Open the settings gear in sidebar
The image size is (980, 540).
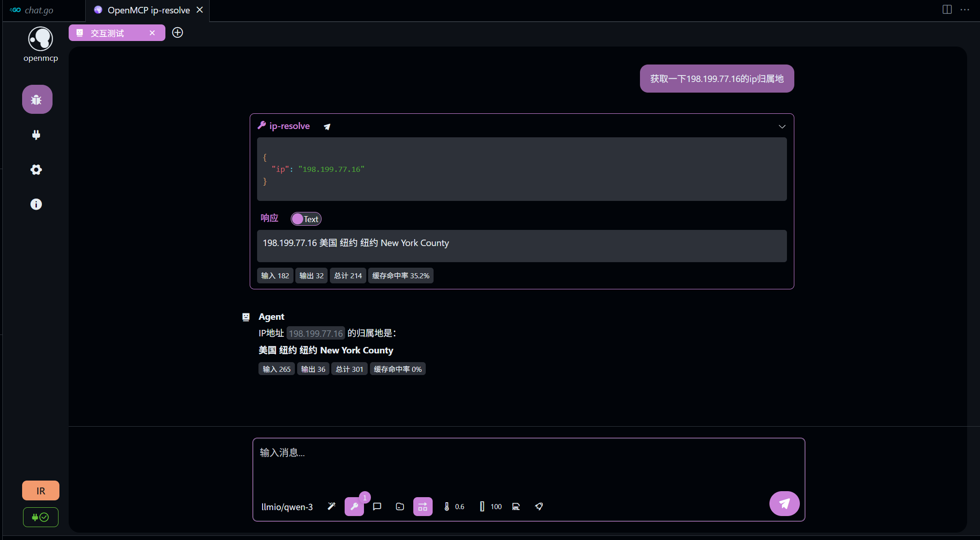click(36, 170)
